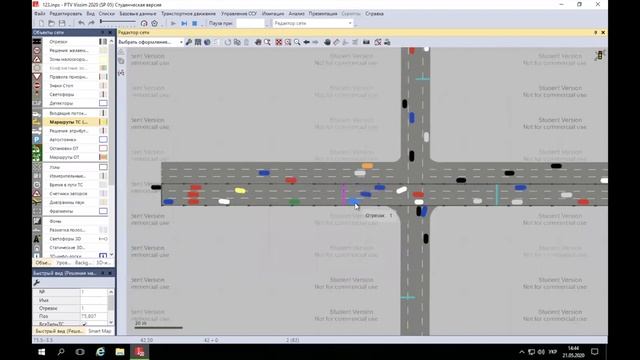Screen dimensions: 640x360
Task: Select Фрагменты in network objects list
Action: point(61,211)
